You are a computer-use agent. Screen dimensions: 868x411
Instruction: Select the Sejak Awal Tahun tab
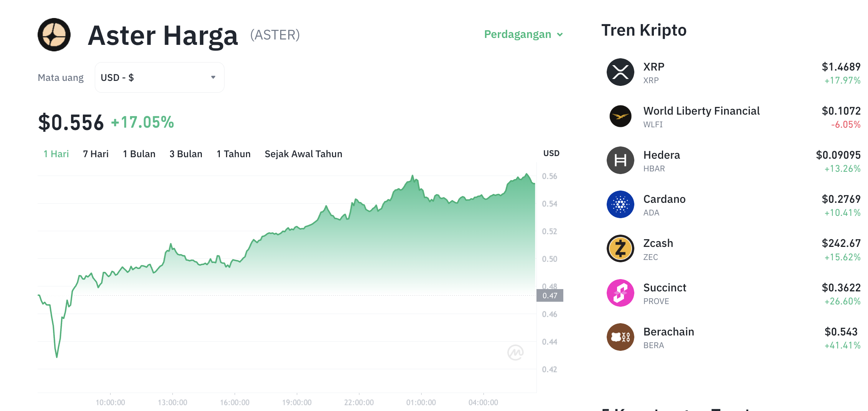303,154
